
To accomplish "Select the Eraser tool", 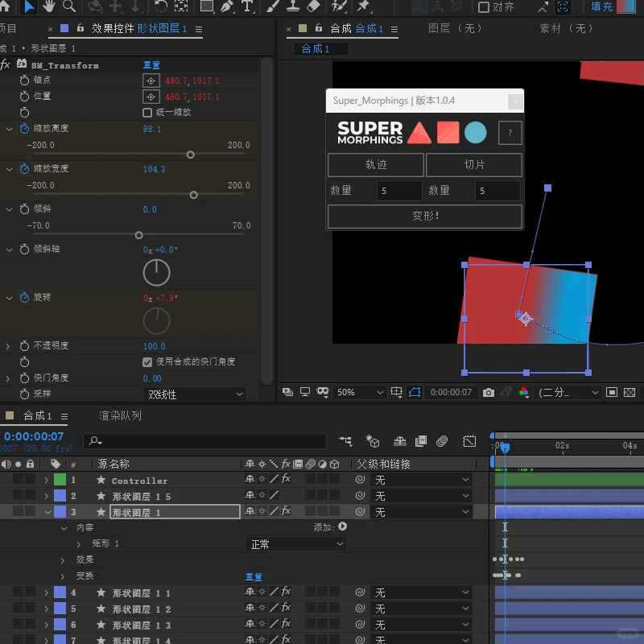I will [313, 6].
